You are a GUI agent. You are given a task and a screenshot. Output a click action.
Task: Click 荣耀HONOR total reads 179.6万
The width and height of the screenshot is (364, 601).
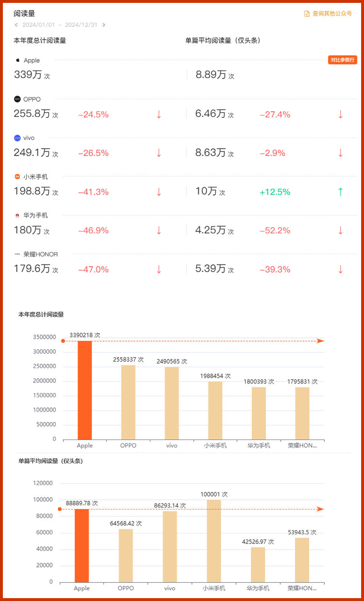coord(32,269)
